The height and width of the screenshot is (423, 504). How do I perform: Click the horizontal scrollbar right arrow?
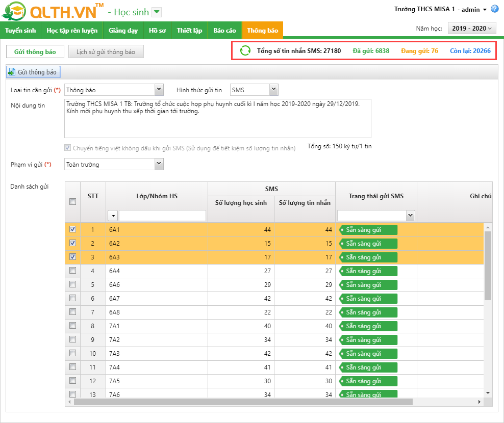(480, 402)
